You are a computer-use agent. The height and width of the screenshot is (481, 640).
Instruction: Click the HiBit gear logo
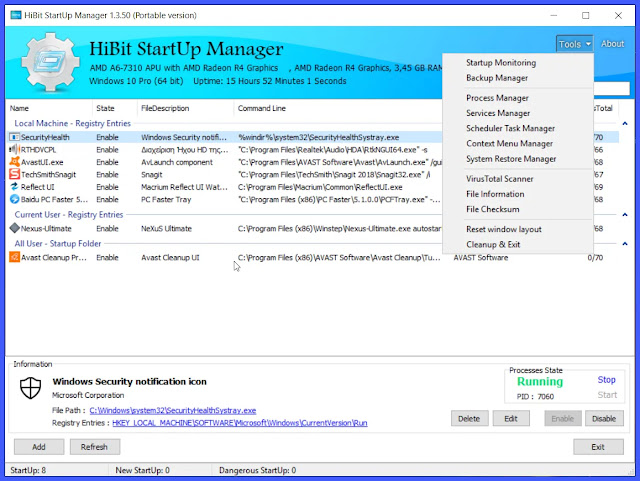click(x=50, y=62)
